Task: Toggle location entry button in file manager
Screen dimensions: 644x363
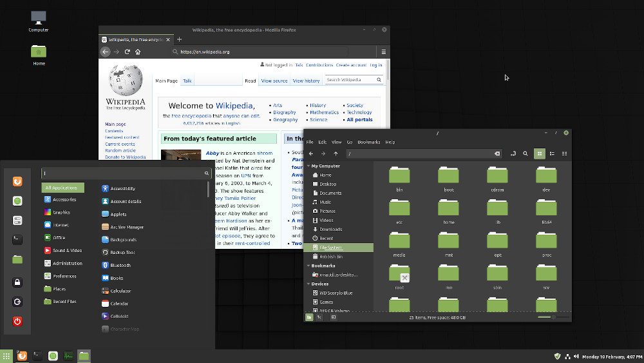Action: (x=513, y=153)
